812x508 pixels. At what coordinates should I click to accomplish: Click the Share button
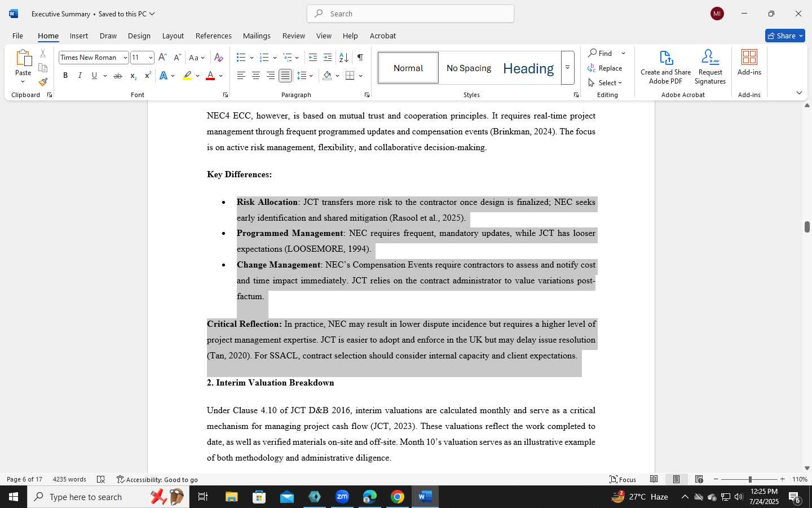point(785,36)
